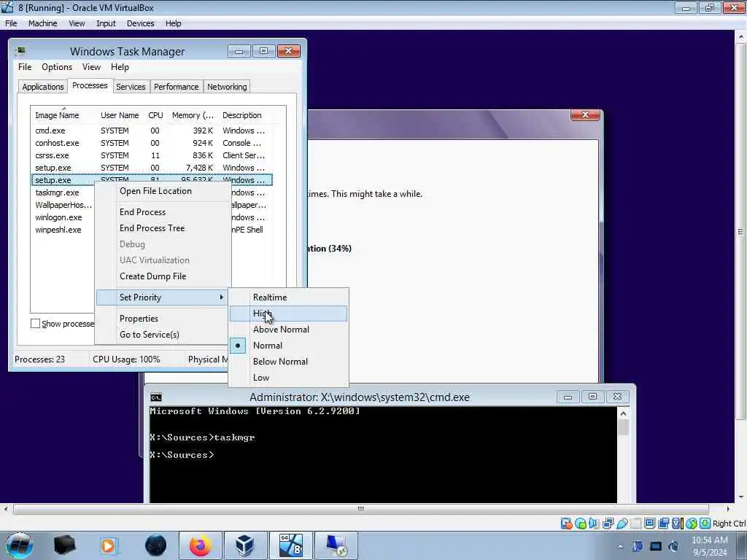The image size is (747, 560).
Task: Click the VirtualBox USB devices status icon
Action: [622, 524]
